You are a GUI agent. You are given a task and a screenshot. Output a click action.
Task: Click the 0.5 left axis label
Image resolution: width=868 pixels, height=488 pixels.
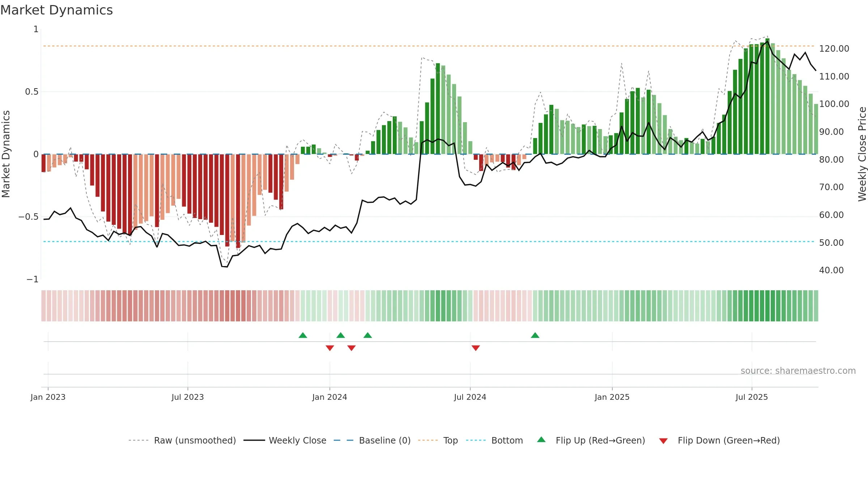pyautogui.click(x=31, y=92)
